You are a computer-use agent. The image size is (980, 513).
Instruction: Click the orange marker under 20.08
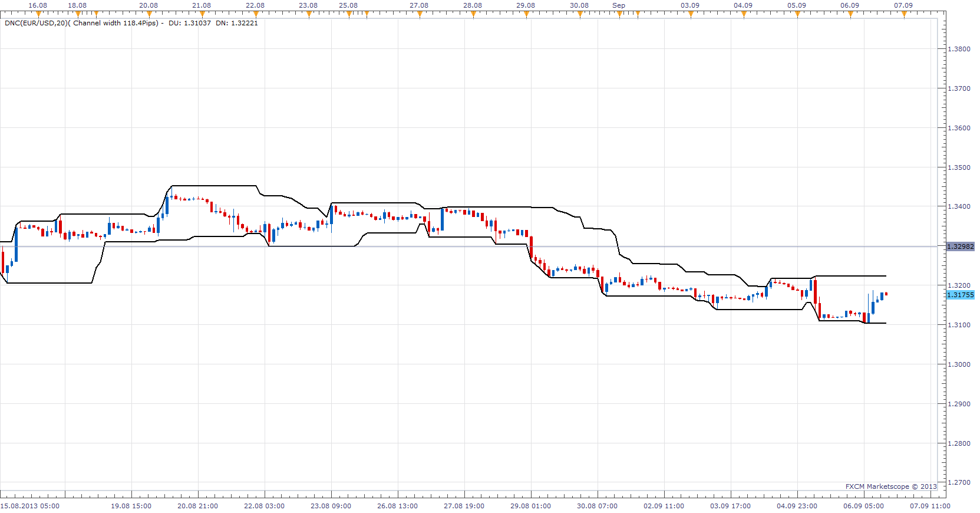point(149,14)
